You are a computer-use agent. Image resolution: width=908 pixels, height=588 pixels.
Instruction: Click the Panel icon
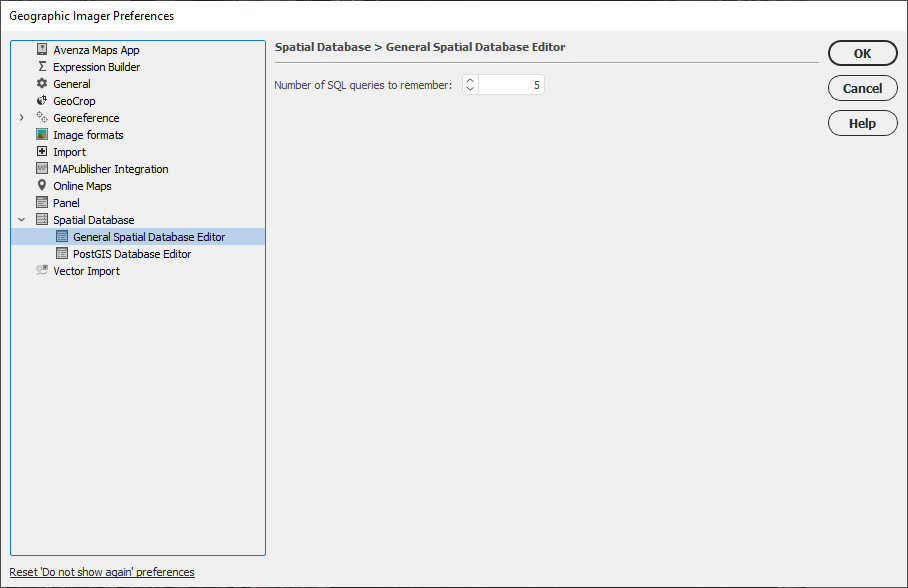(x=42, y=202)
